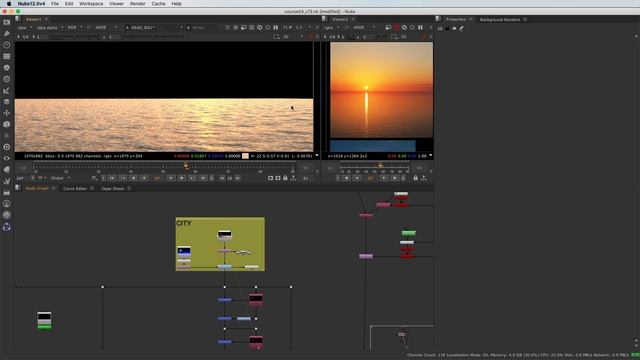Open the Transform nodes toolbar menu
Image resolution: width=640 pixels, height=360 pixels.
[x=7, y=113]
